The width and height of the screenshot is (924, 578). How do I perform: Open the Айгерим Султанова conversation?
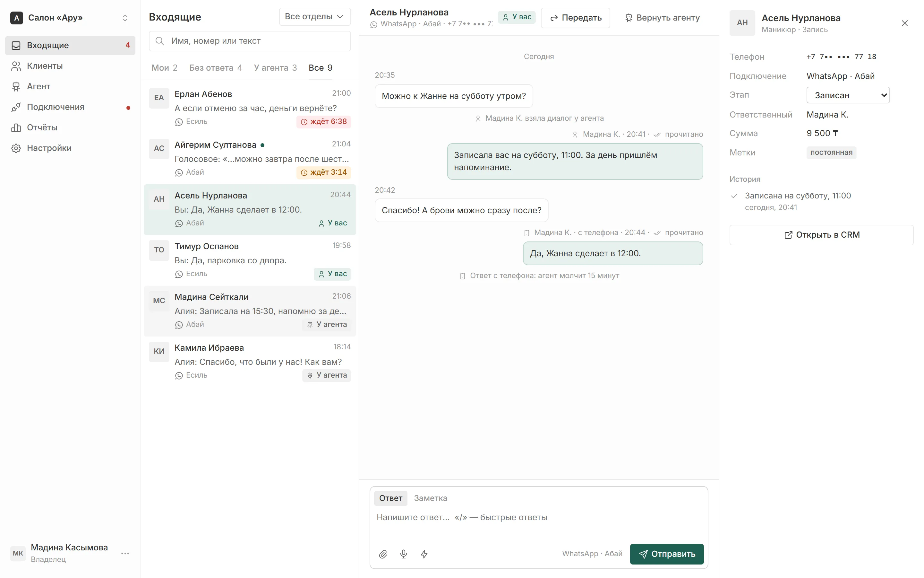pos(250,159)
